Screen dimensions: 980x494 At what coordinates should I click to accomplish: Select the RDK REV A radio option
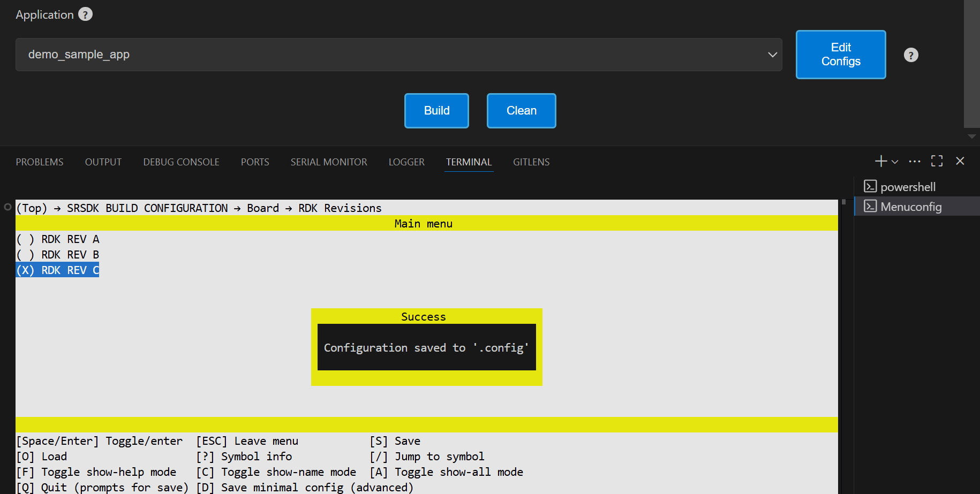pyautogui.click(x=58, y=239)
